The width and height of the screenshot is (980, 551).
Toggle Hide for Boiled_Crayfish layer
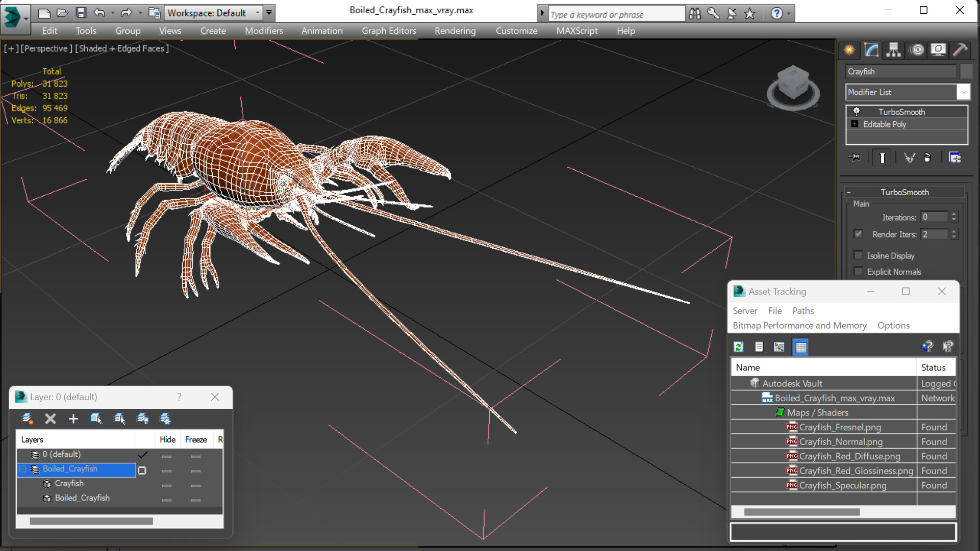[167, 471]
